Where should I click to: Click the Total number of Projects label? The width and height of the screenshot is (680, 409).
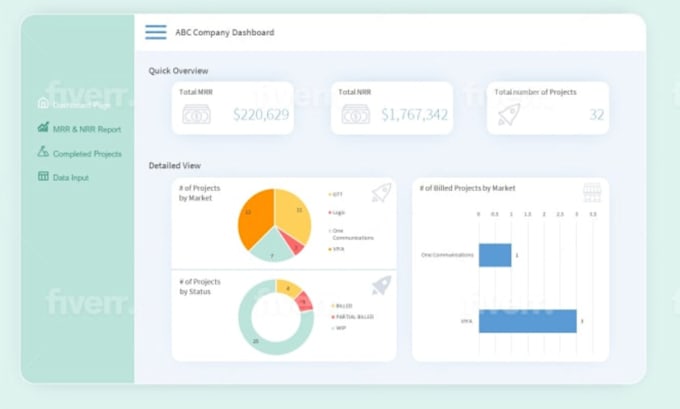point(536,92)
